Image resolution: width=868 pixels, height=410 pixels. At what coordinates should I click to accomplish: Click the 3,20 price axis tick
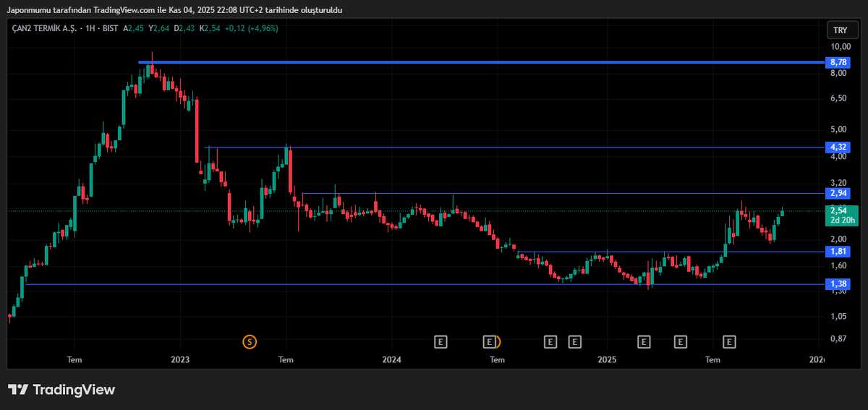[x=839, y=183]
